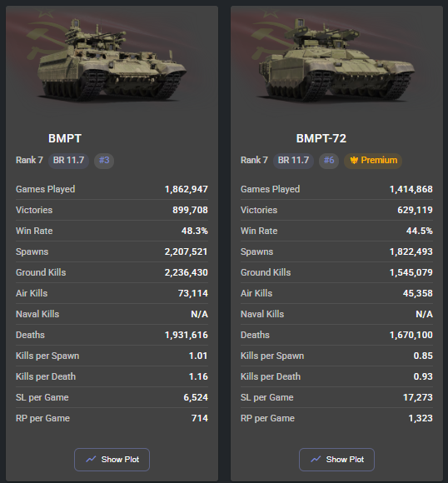Click the BMPT-72 tank thumbnail image
The image size is (448, 483).
[x=337, y=60]
